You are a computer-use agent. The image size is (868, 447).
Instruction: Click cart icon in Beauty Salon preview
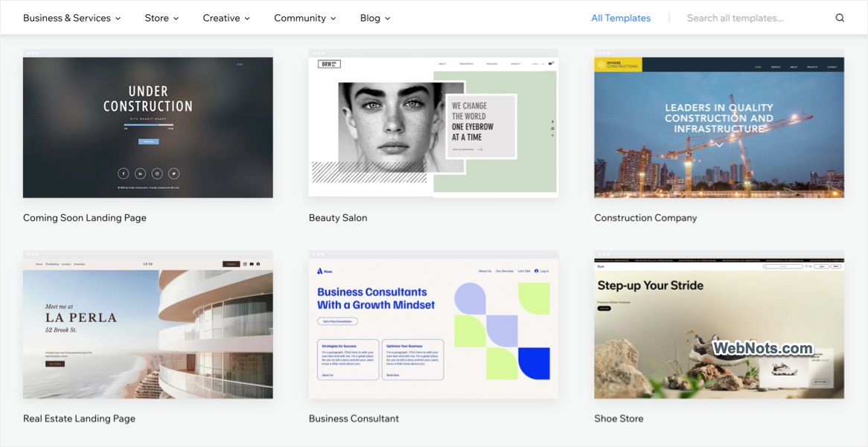point(551,63)
